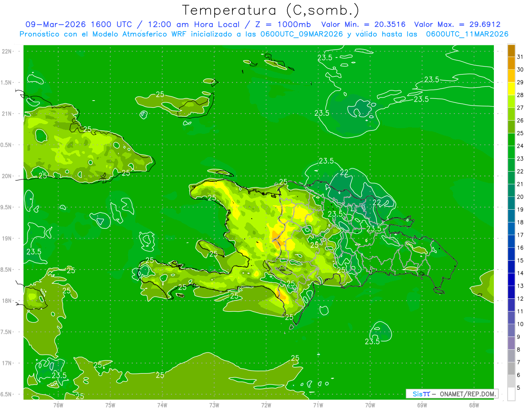Click the teal legend swatch between 19 and 20

[x=511, y=203]
